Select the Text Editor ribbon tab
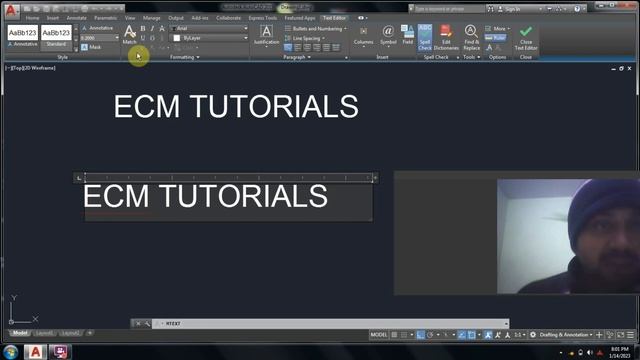This screenshot has height=360, width=640. click(x=334, y=18)
